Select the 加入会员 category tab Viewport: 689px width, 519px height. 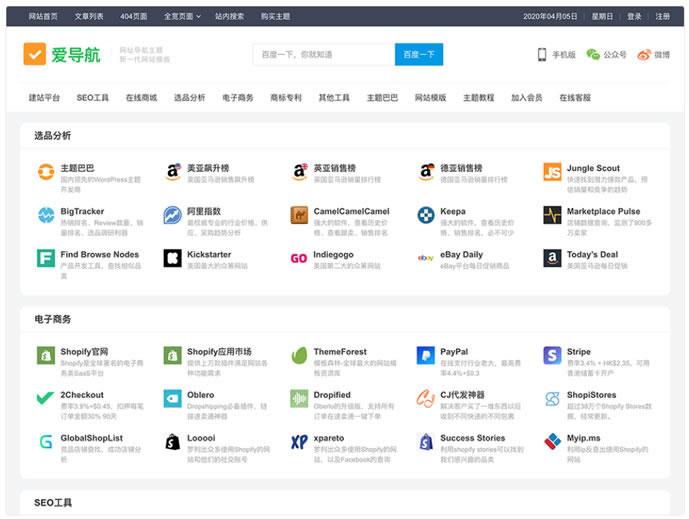coord(526,98)
